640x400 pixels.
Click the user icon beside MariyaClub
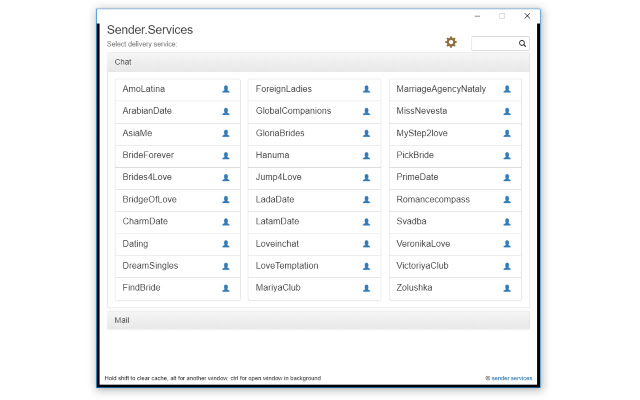click(x=367, y=288)
